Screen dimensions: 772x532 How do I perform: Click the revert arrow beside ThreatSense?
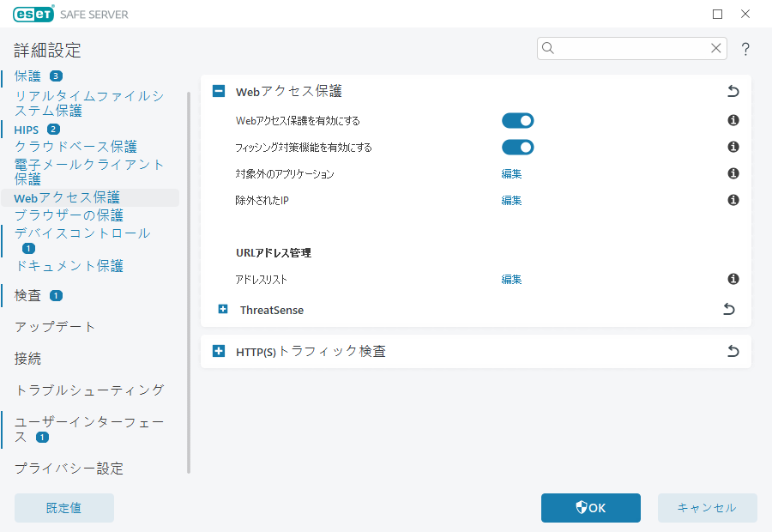tap(728, 309)
